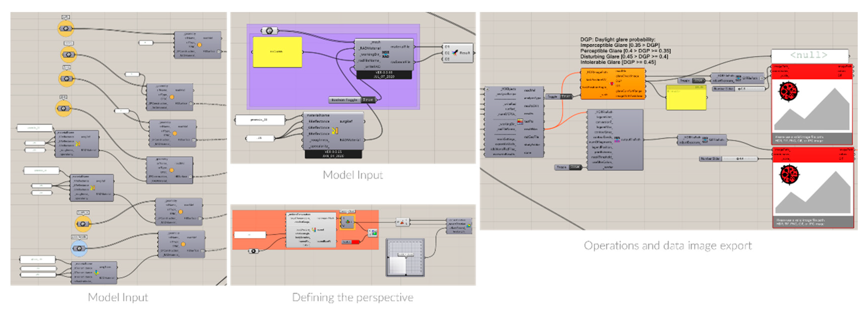Image resolution: width=868 pixels, height=312 pixels.
Task: Click the colorful bird icon on Result component
Action: tap(455, 52)
